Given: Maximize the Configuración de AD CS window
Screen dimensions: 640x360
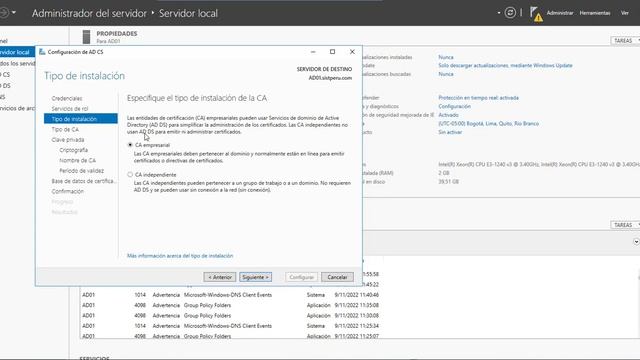Looking at the screenshot, I should tap(332, 52).
